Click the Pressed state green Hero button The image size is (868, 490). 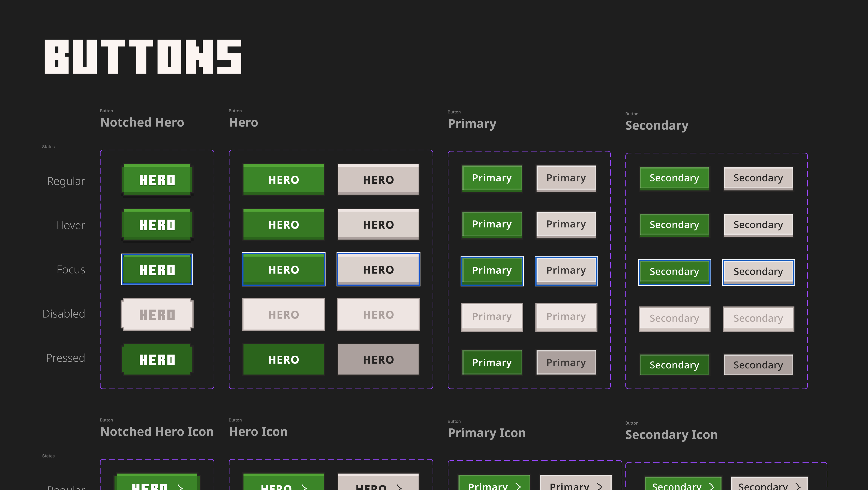coord(283,359)
